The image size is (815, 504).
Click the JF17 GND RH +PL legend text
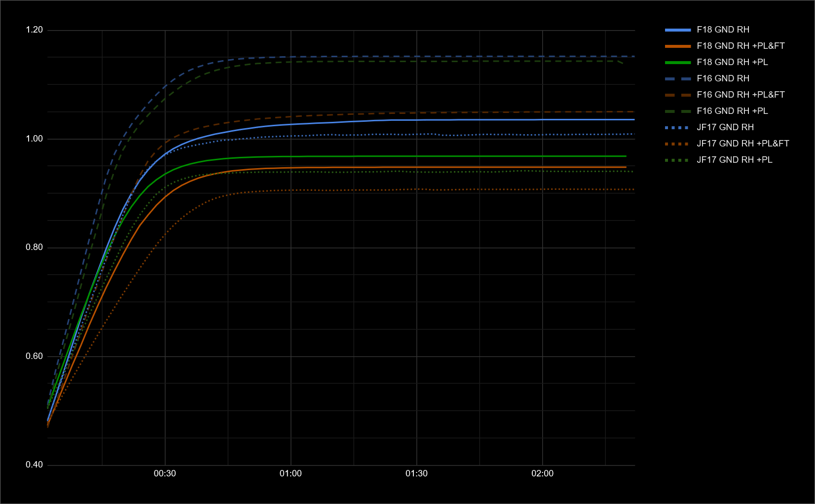click(x=734, y=160)
